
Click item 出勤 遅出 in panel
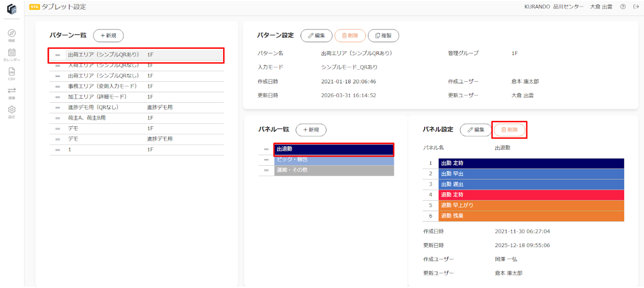pos(531,184)
